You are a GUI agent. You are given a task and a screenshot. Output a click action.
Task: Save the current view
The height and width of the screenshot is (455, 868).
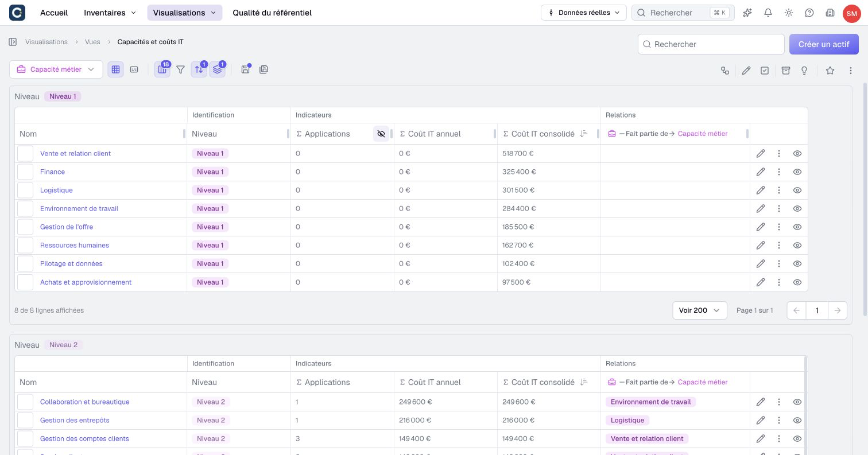point(246,69)
